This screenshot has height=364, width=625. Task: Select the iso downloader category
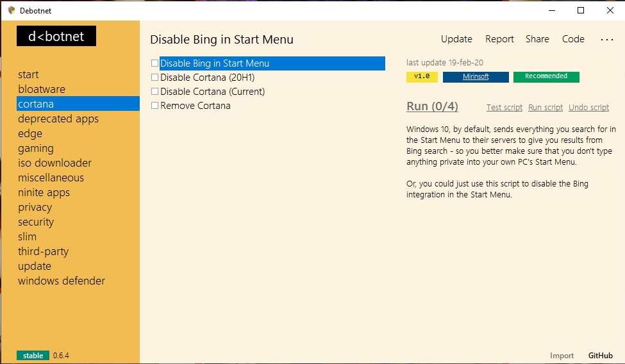click(x=54, y=163)
